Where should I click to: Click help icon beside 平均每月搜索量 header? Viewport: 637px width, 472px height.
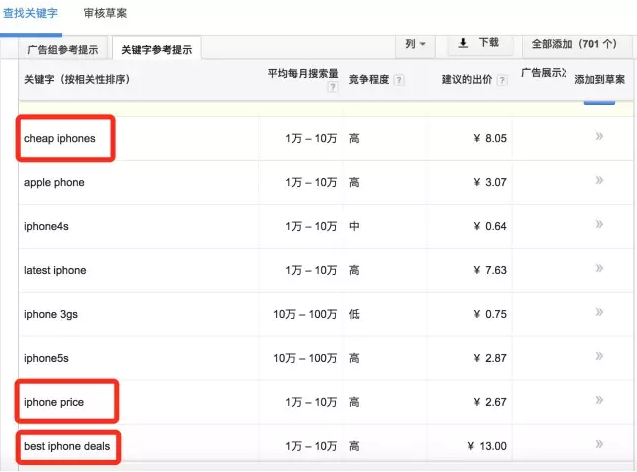coord(332,88)
